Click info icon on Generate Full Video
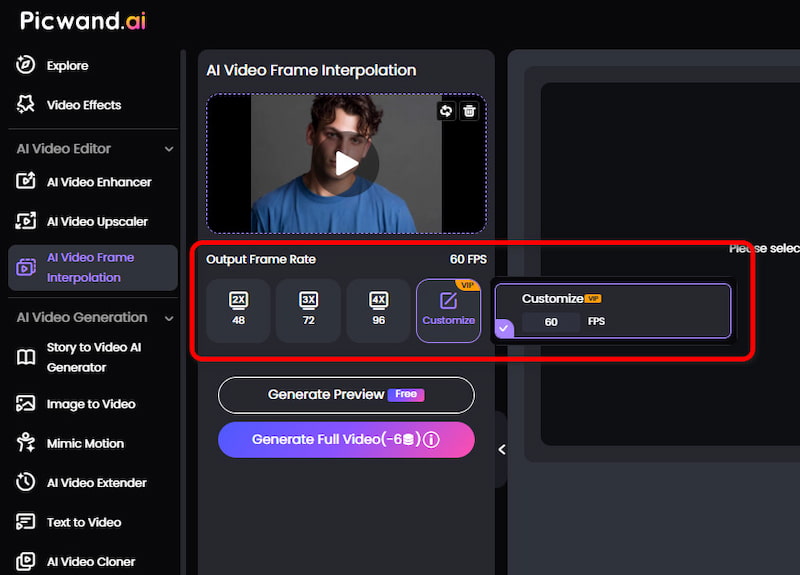Viewport: 800px width, 575px height. [x=432, y=439]
